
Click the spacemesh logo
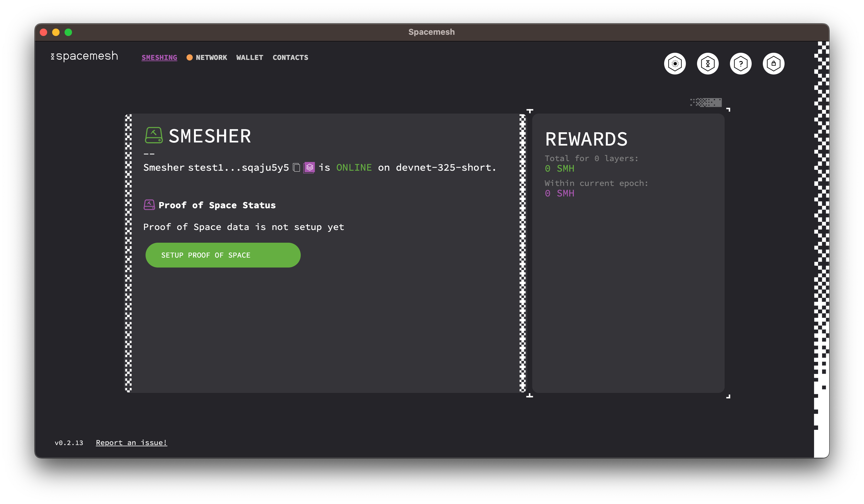coord(84,56)
